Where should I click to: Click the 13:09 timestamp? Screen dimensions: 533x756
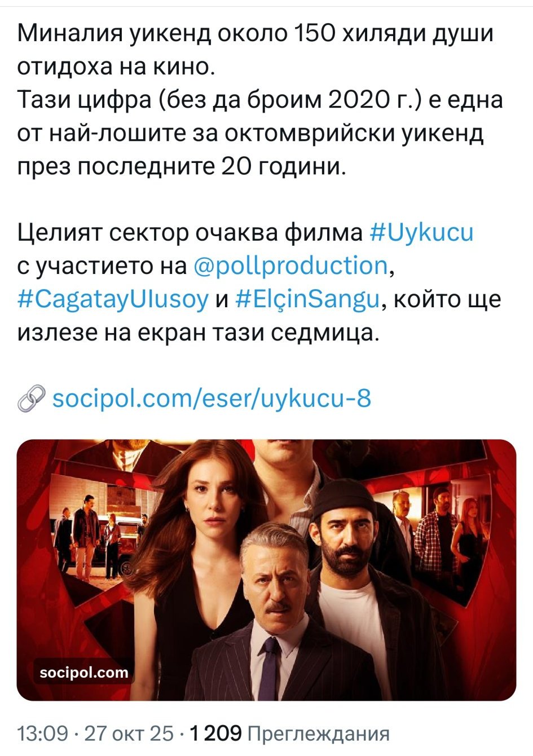42,733
